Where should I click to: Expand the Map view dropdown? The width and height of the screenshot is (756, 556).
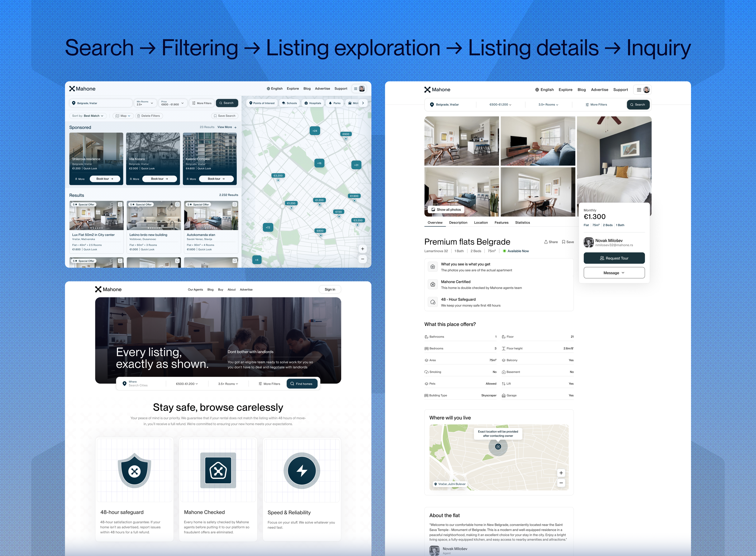123,116
